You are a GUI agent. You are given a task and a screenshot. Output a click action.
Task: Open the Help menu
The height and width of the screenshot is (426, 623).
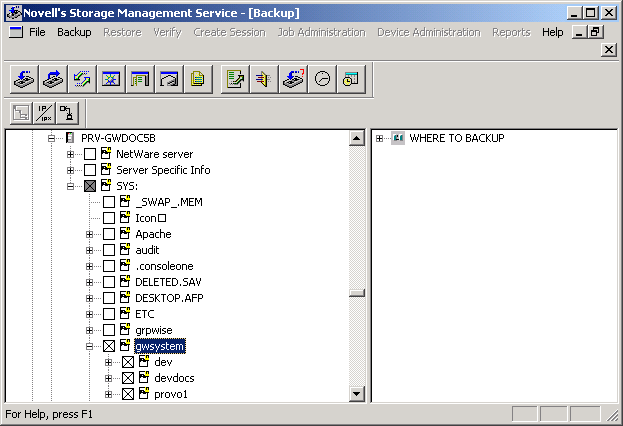coord(552,32)
